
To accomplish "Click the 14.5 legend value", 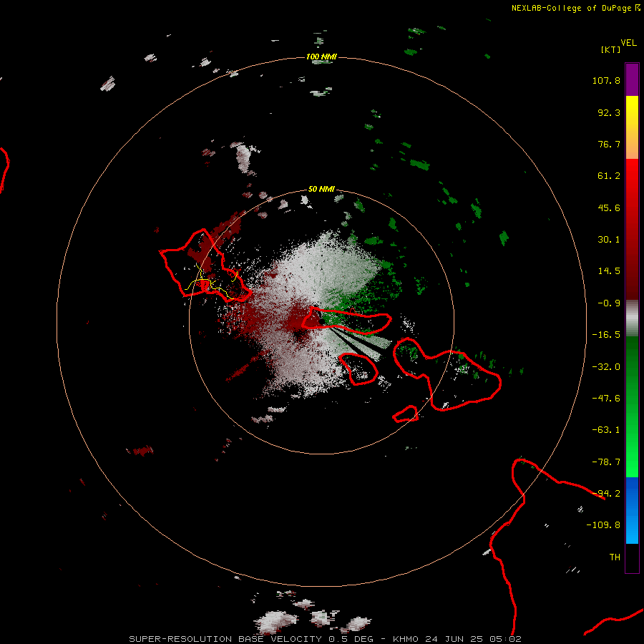I will (609, 271).
